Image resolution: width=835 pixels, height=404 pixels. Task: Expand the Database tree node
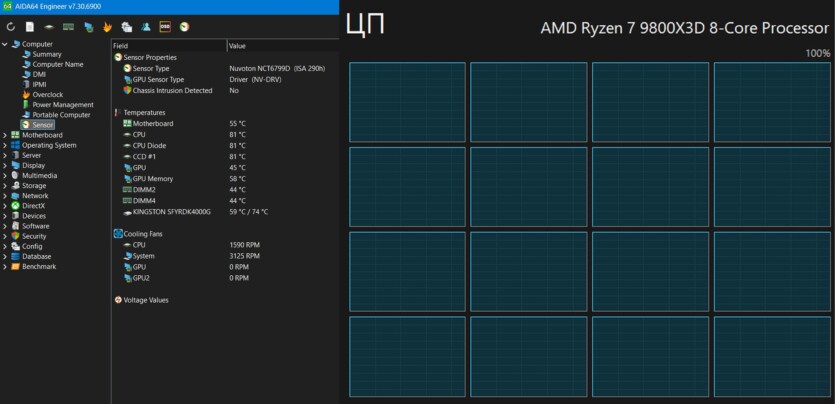5,257
